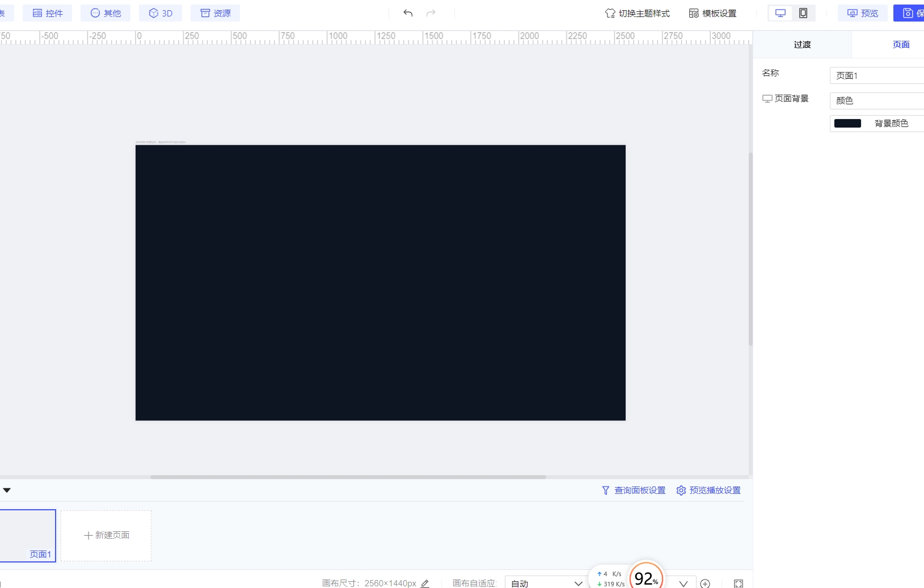924x588 pixels.
Task: Open the 资源 (Resources) menu
Action: coord(216,13)
